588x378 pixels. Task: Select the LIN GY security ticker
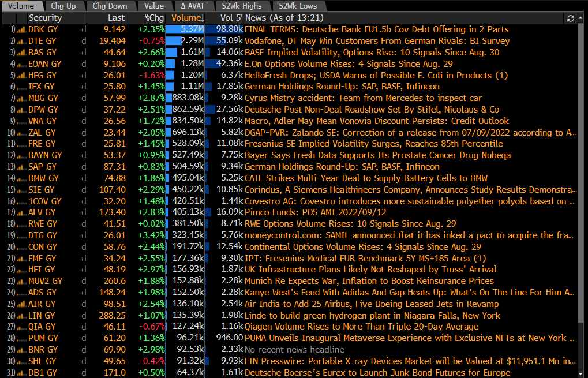click(41, 315)
